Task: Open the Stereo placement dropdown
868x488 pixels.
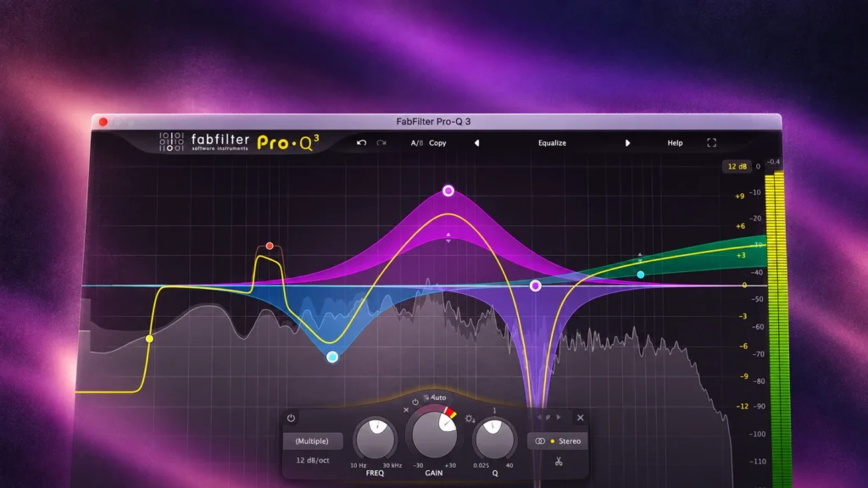Action: tap(558, 441)
